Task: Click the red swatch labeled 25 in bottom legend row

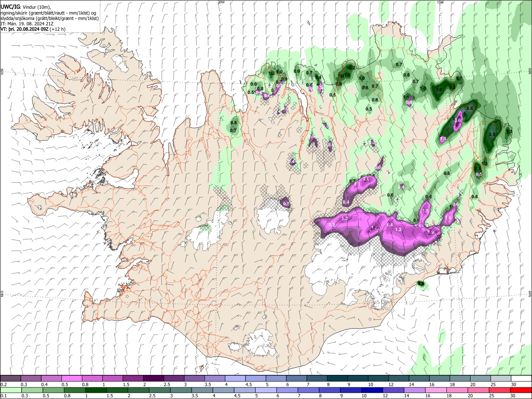Action: pos(499,390)
